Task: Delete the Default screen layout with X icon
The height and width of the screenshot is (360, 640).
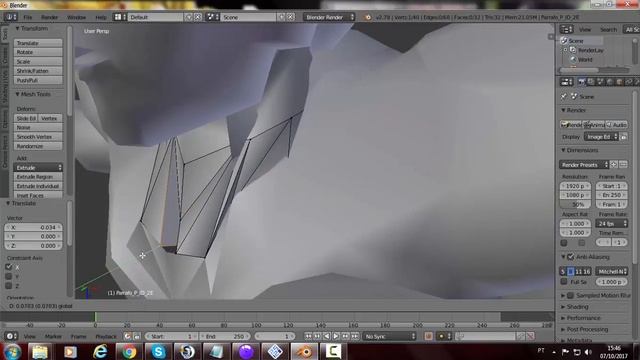Action: click(198, 17)
